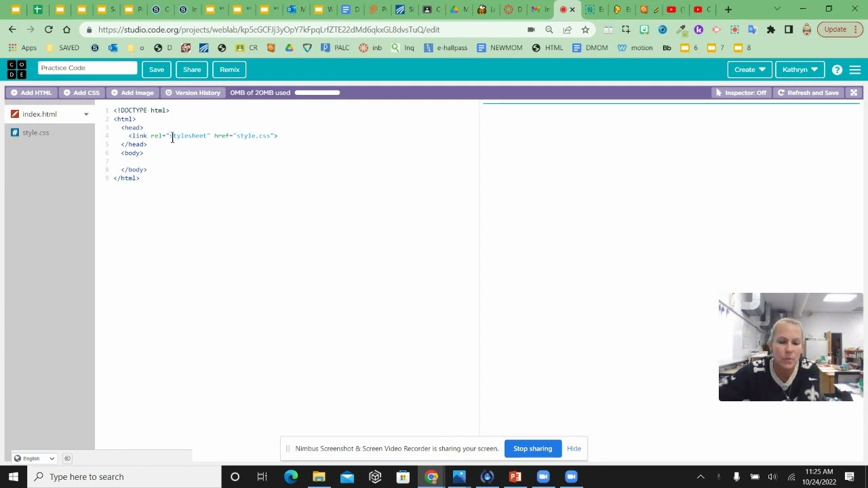Add a new CSS file
The width and height of the screenshot is (868, 488).
(81, 93)
